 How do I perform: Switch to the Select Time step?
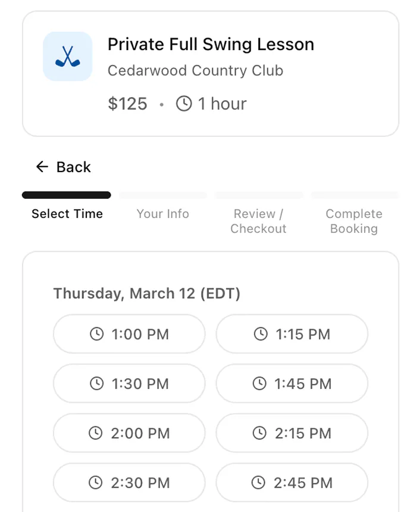67,214
